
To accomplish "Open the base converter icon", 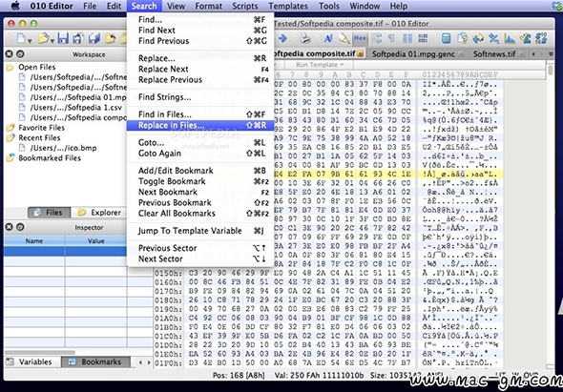I will coord(541,38).
